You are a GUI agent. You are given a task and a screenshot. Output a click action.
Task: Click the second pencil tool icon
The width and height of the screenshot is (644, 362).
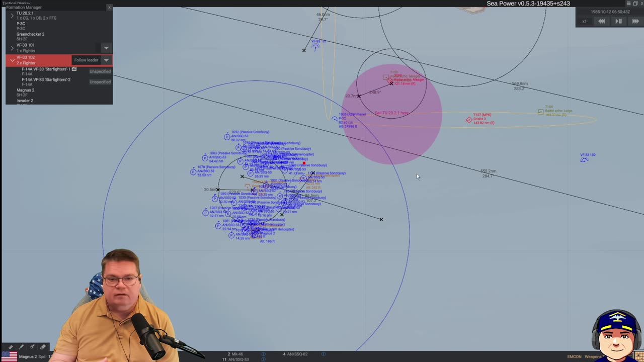(x=21, y=347)
